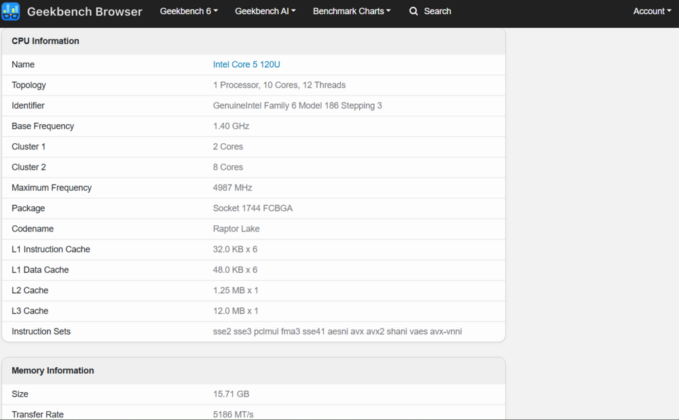Click the Base Frequency value '1.40 GHz'

click(231, 126)
